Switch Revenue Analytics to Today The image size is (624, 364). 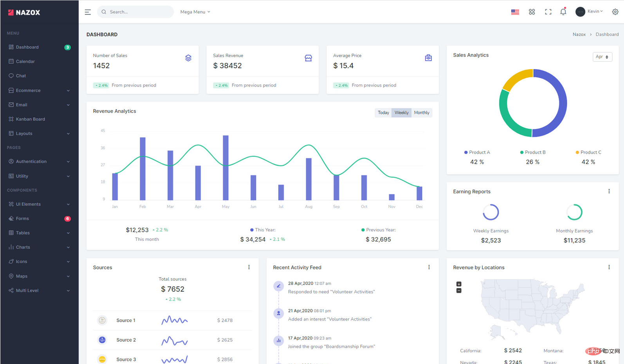tap(383, 113)
